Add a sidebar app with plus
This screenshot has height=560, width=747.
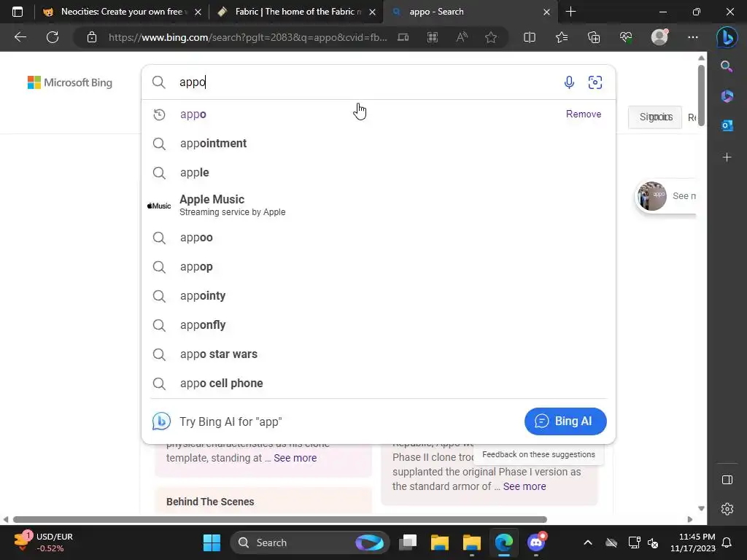(x=727, y=157)
